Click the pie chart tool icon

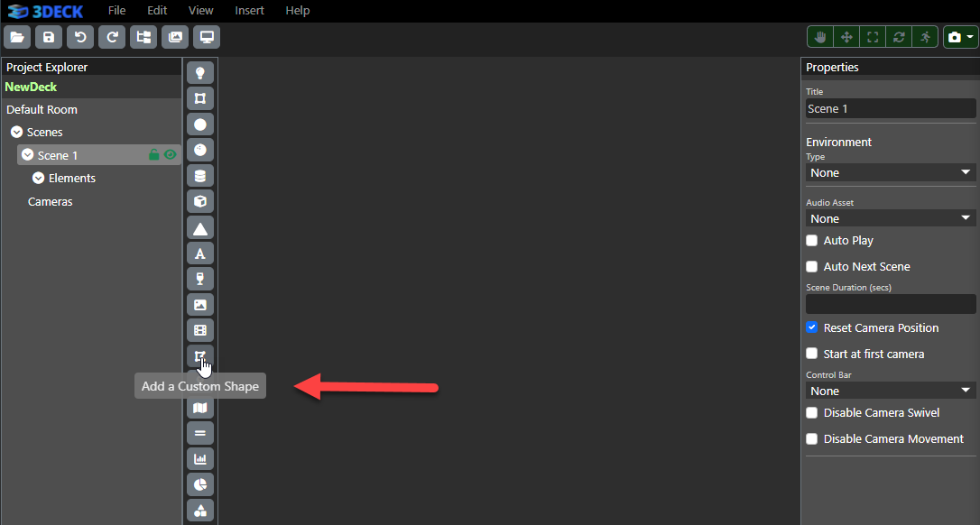tap(200, 484)
